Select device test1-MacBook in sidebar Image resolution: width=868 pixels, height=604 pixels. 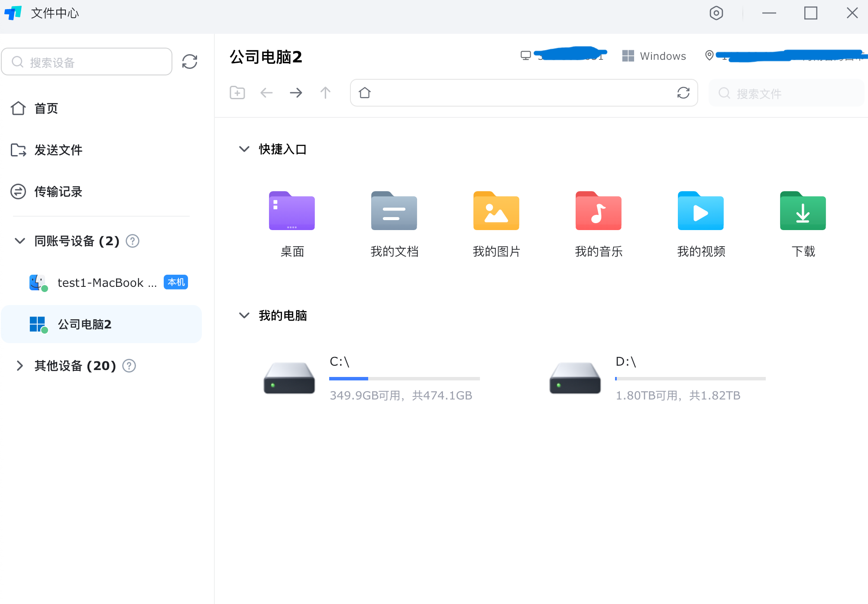click(100, 283)
